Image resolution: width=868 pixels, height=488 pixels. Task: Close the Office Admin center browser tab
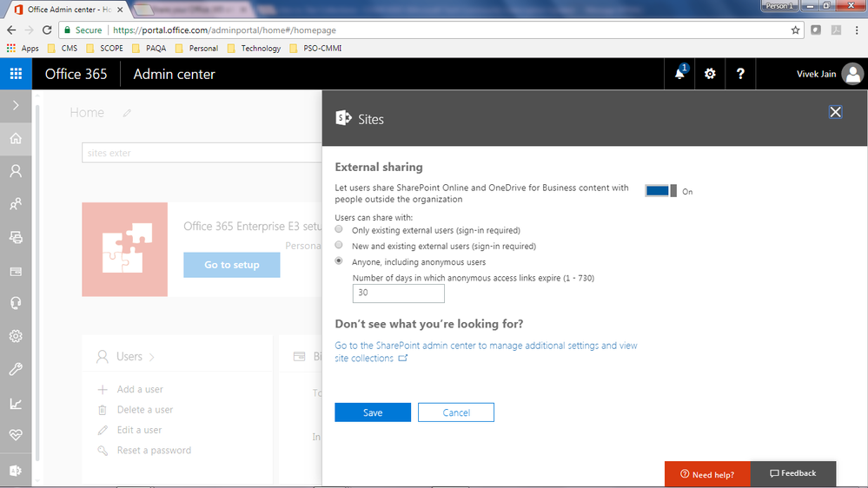120,10
